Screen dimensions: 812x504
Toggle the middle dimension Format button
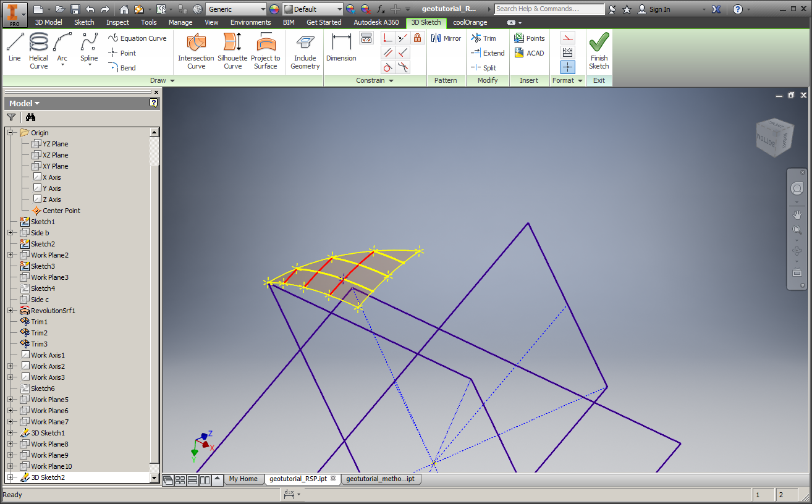(x=567, y=52)
